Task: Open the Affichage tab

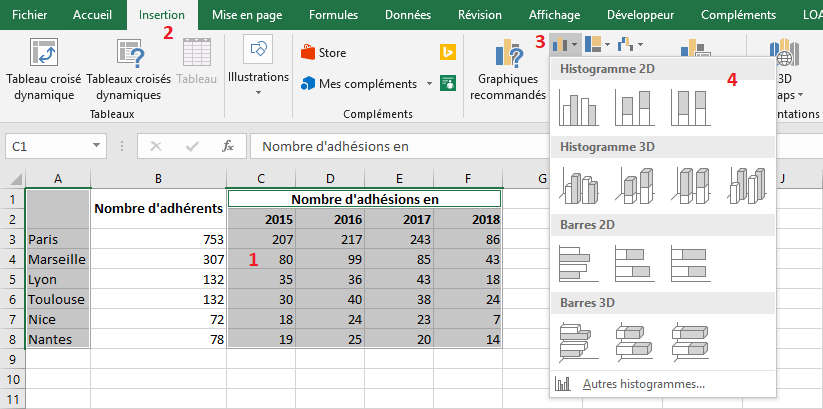Action: (x=554, y=15)
